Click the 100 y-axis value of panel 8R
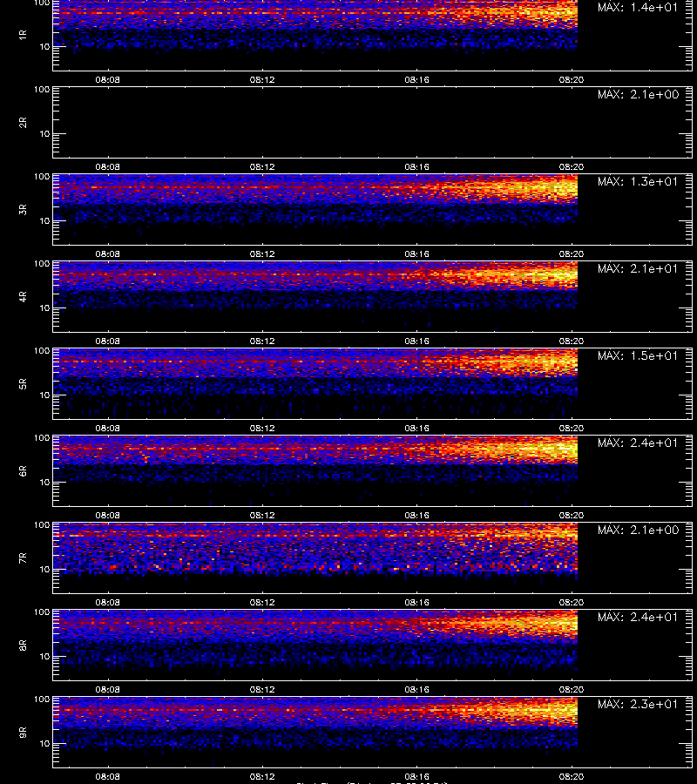 [42, 612]
